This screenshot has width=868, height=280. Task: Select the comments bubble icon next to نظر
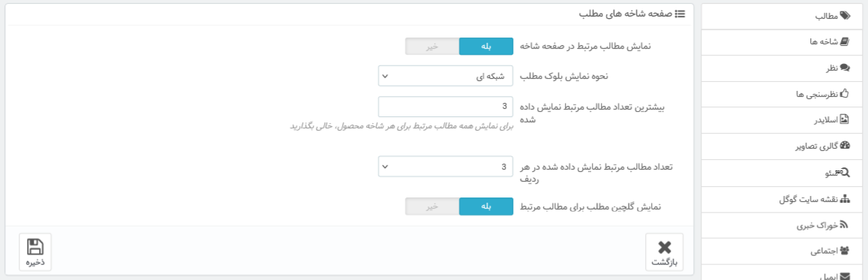845,68
